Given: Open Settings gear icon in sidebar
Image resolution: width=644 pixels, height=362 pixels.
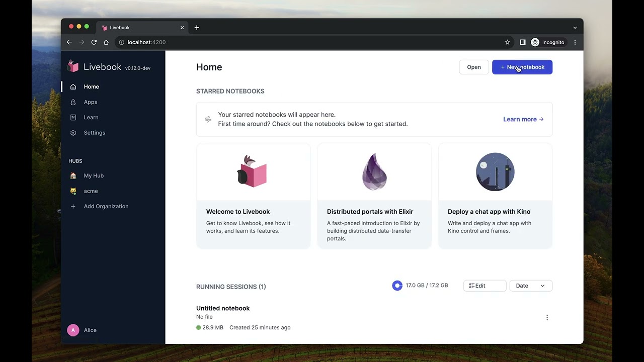Looking at the screenshot, I should click(x=73, y=133).
